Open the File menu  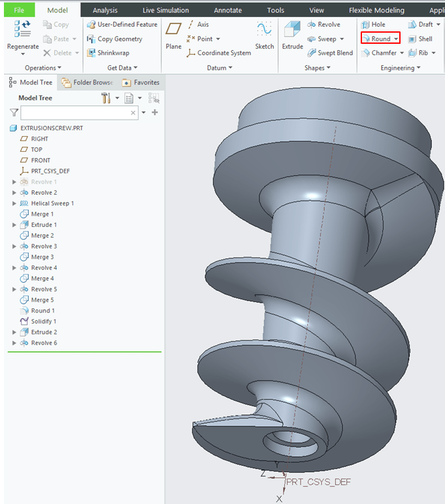20,10
